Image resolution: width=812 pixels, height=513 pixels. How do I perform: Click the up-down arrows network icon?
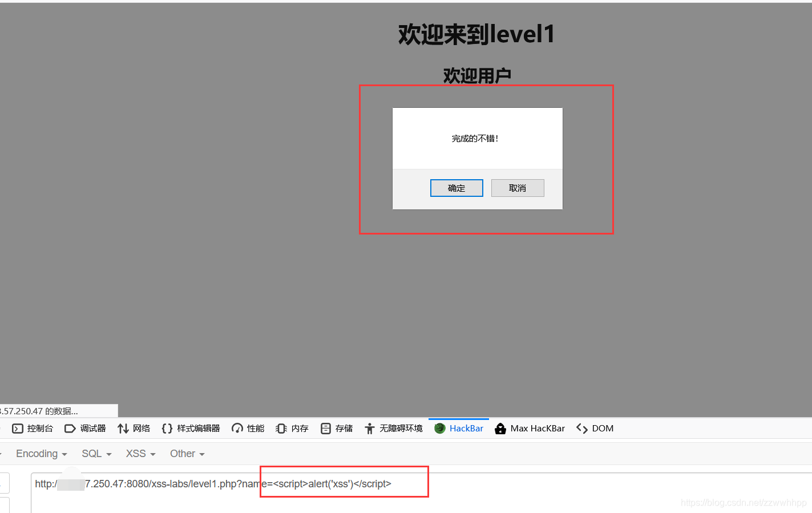click(123, 429)
